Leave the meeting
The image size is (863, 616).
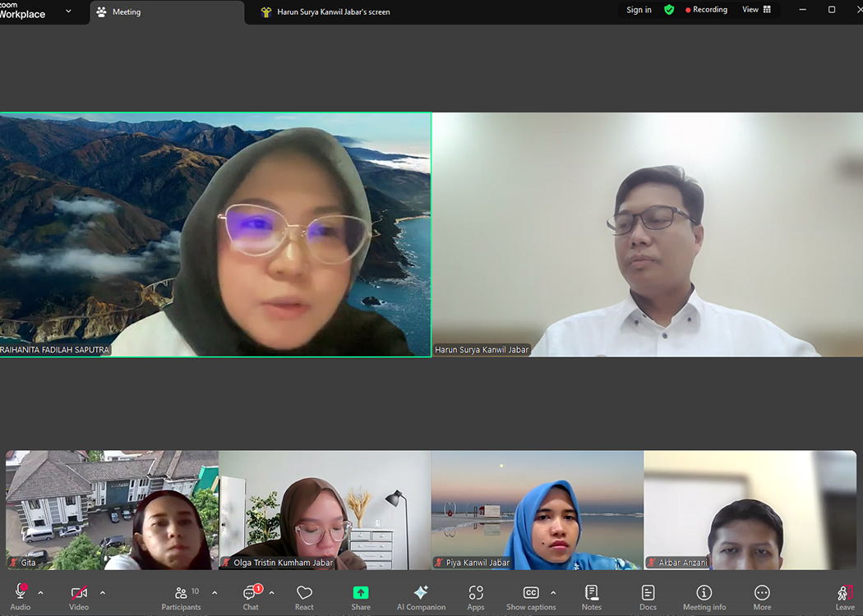[844, 596]
